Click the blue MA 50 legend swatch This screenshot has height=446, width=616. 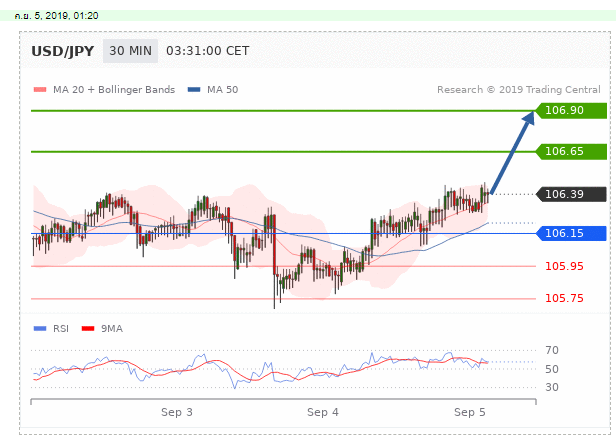(x=194, y=90)
